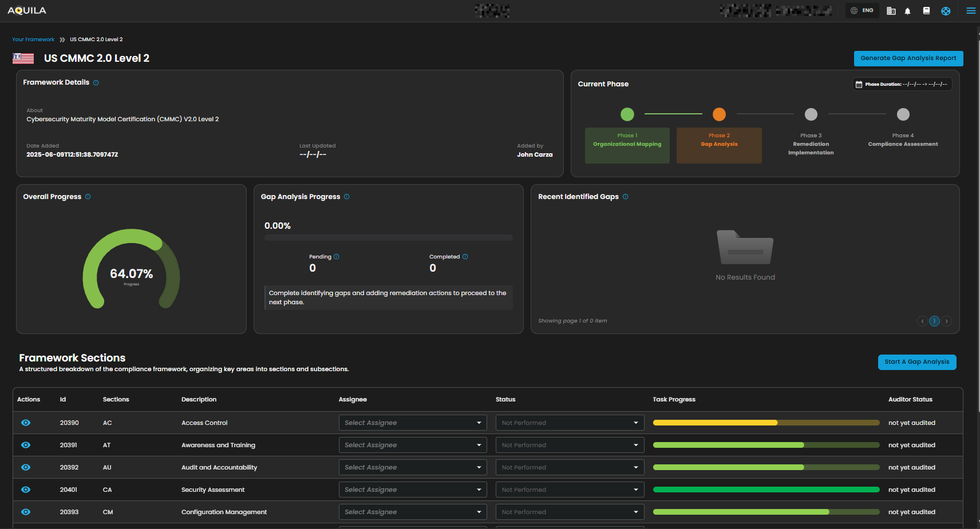Click Start A Gap Analysis button
Viewport: 980px width, 529px height.
(916, 362)
